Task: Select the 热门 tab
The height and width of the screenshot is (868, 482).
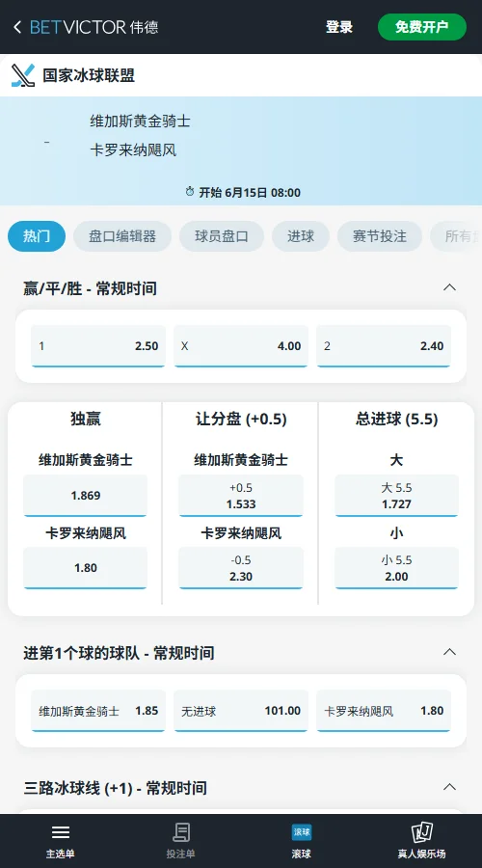Action: pos(37,236)
